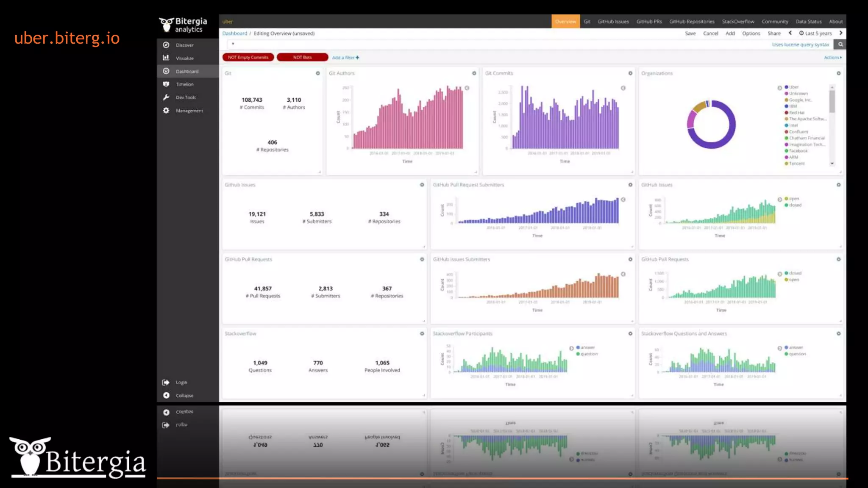Click the Save dashboard button
Image resolution: width=868 pixels, height=488 pixels.
tap(690, 33)
